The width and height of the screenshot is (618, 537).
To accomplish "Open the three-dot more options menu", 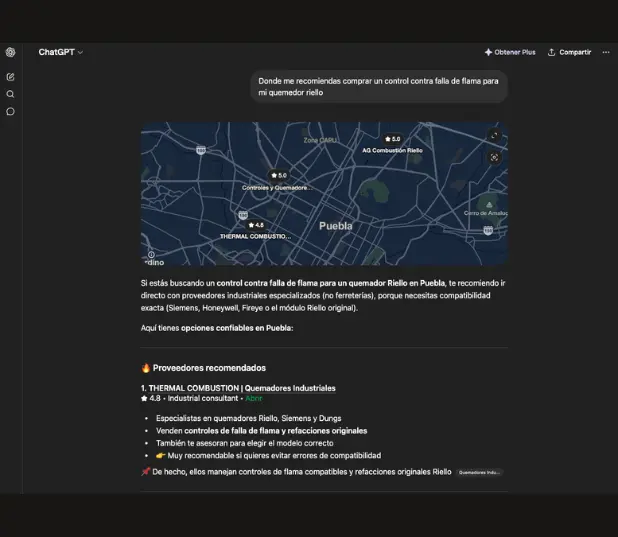I will (606, 52).
